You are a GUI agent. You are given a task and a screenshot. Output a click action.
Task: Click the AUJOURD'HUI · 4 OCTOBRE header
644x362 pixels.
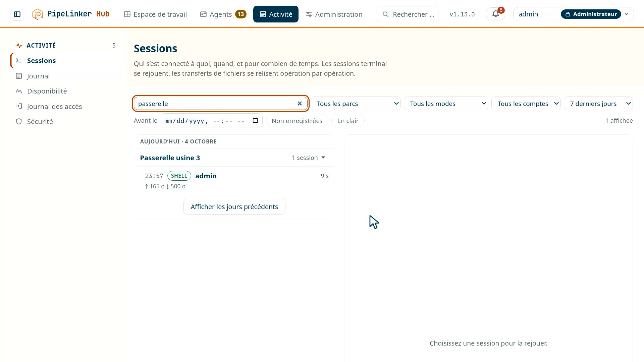[178, 141]
